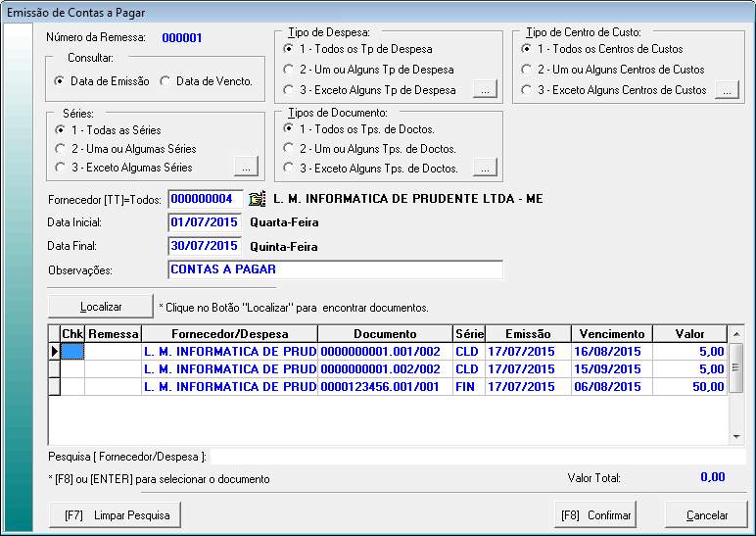Pick 2 - Um ou Alguns Centros de Custos

click(x=528, y=70)
